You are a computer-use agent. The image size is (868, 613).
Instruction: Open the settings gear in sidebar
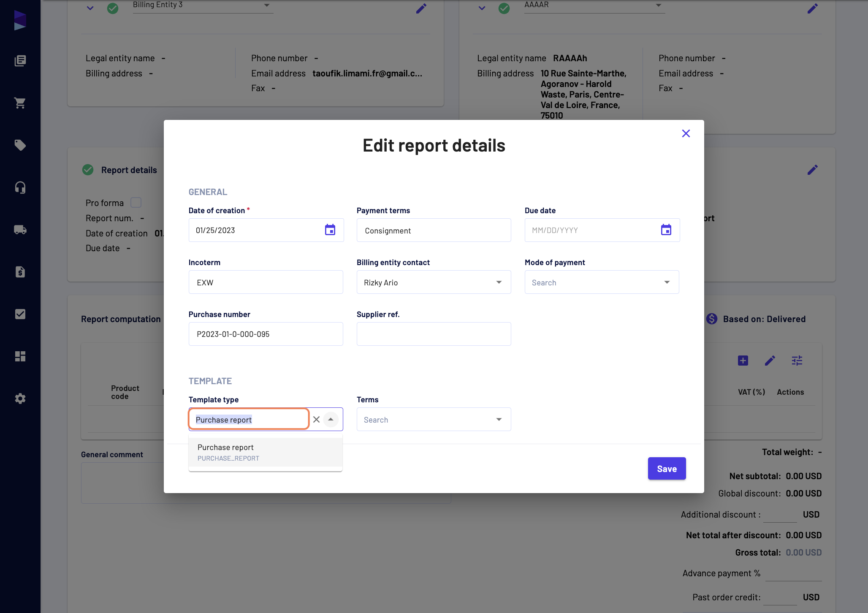(x=20, y=399)
